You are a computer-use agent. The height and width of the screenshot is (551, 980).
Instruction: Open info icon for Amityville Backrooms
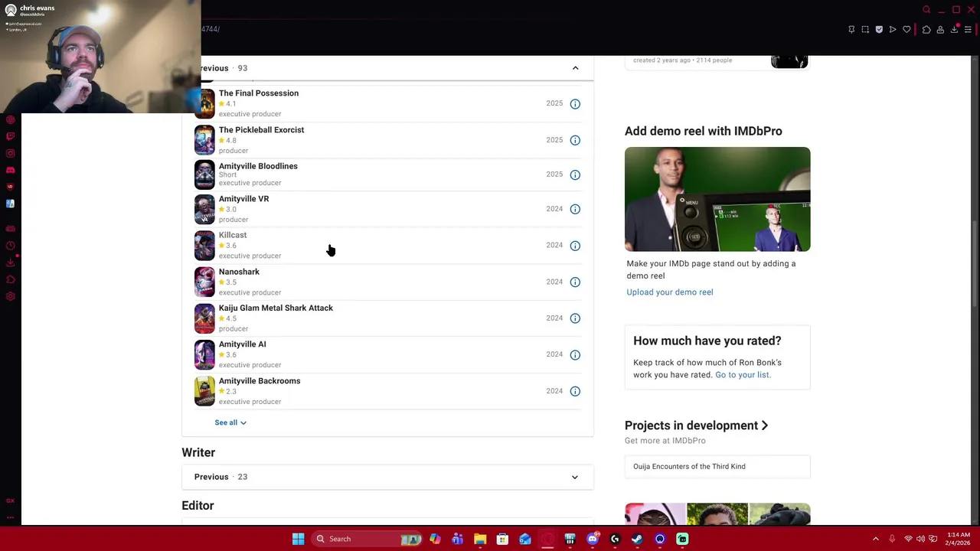tap(575, 392)
